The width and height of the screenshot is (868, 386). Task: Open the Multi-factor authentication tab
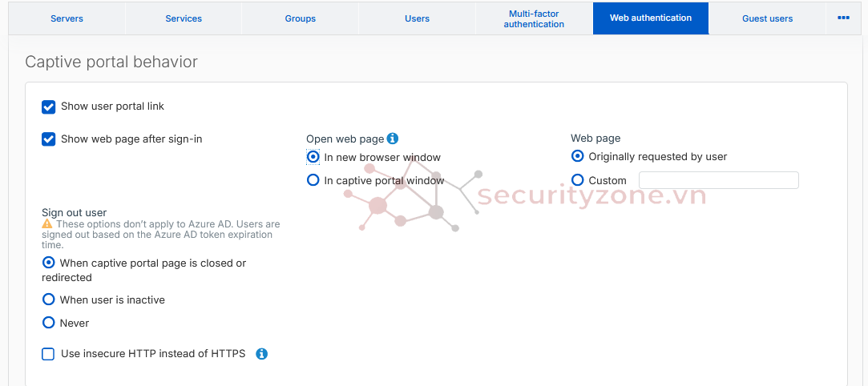(534, 18)
